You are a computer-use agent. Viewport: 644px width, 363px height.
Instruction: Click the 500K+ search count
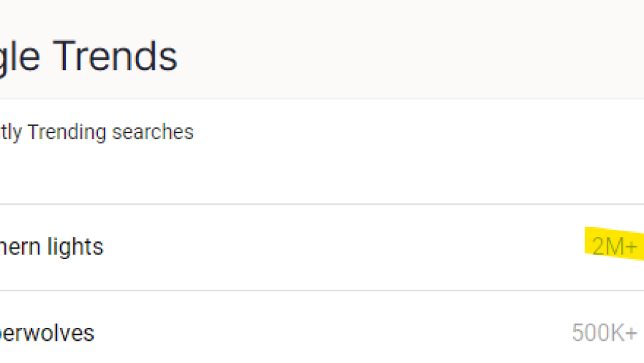[x=604, y=333]
